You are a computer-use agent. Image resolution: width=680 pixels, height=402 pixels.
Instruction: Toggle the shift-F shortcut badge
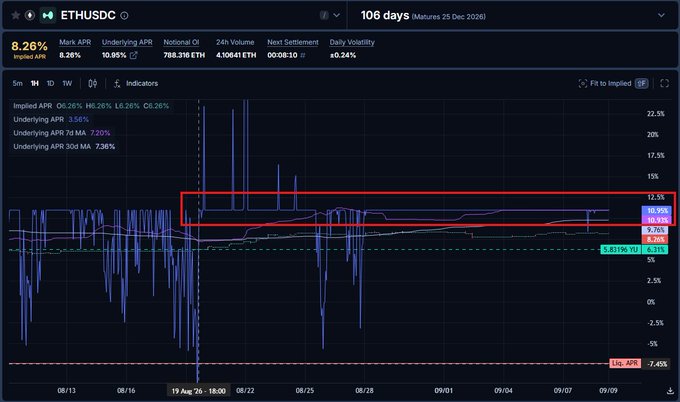point(641,83)
